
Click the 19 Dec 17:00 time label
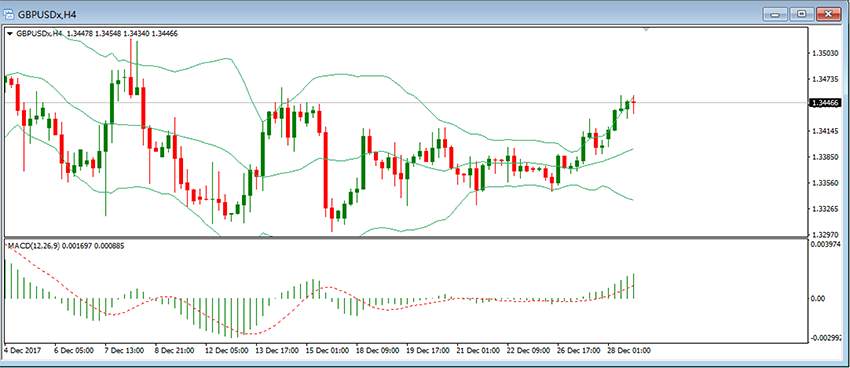[x=429, y=351]
